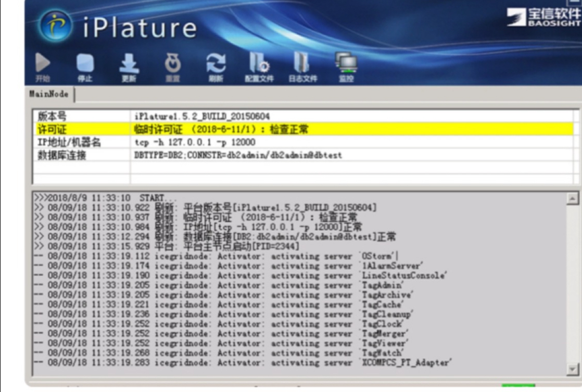Select the 版本号 row label

tap(52, 116)
